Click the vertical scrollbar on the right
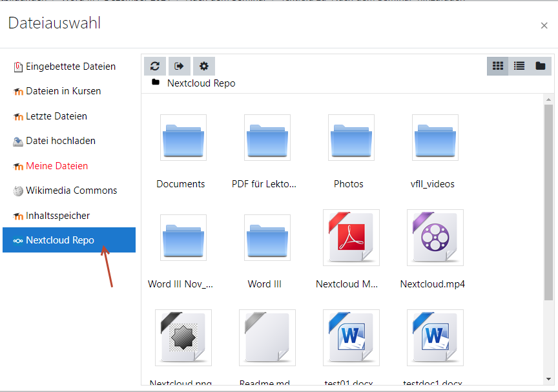Image resolution: width=558 pixels, height=392 pixels. click(550, 194)
